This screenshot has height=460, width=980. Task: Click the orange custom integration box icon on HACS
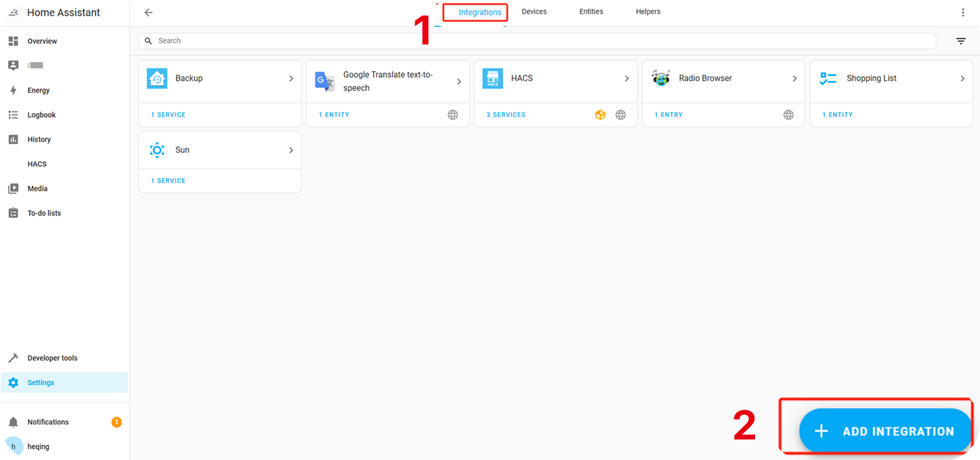pos(601,115)
